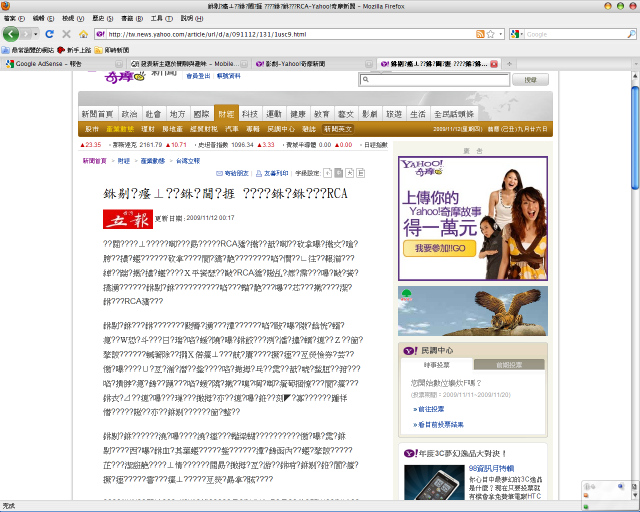This screenshot has height=512, width=640.
Task: Click the stop loading X icon
Action: point(67,34)
